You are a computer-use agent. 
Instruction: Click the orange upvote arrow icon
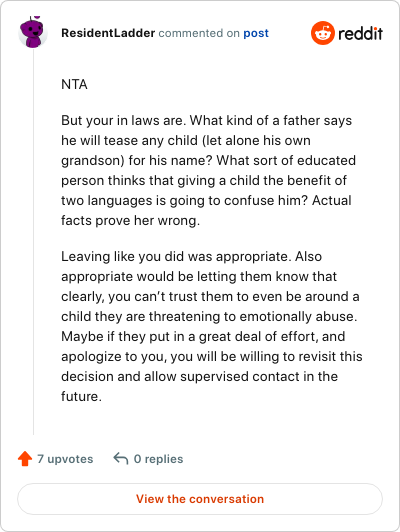[25, 459]
